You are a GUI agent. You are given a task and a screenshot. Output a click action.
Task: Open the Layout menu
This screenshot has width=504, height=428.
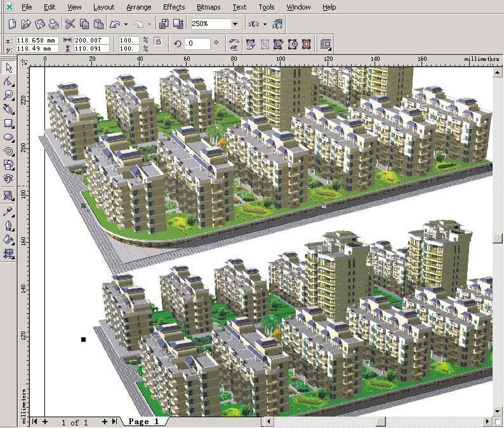103,7
